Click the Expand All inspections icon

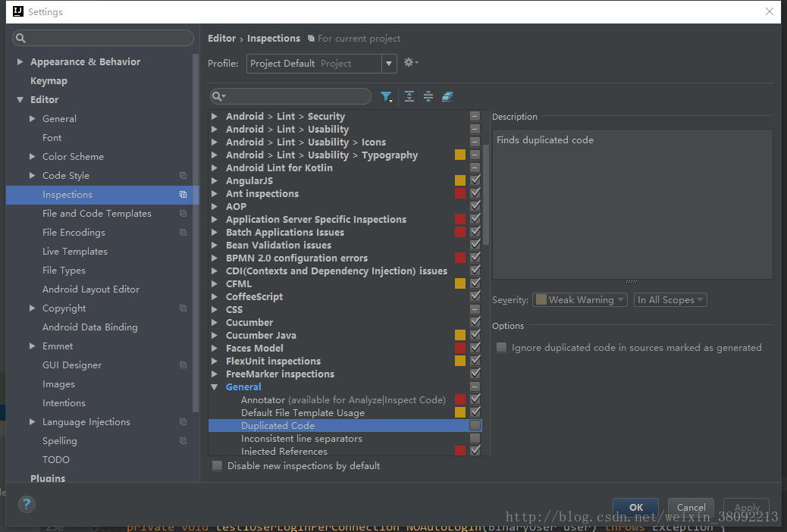pyautogui.click(x=409, y=96)
